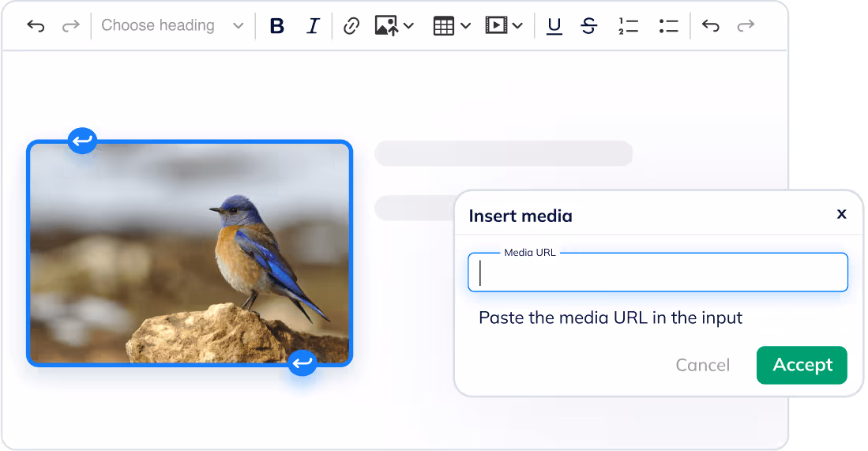Viewport: 868px width, 451px height.
Task: Close the Insert media dialog
Action: click(841, 214)
